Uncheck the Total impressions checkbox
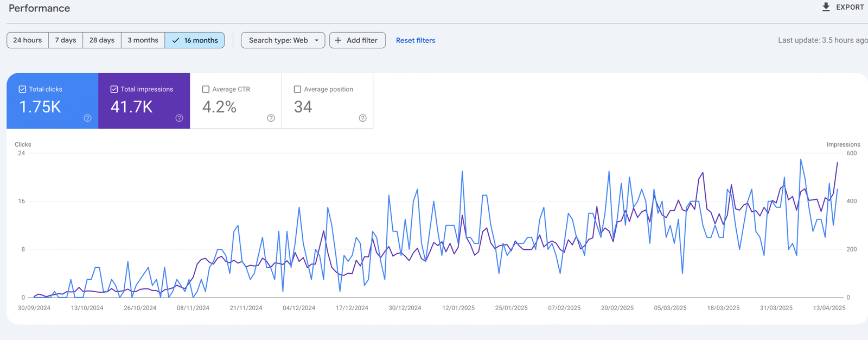The width and height of the screenshot is (868, 340). [114, 89]
